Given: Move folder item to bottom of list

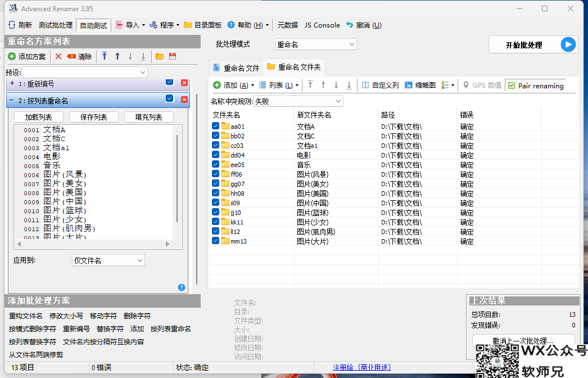Looking at the screenshot, I should pyautogui.click(x=349, y=85).
